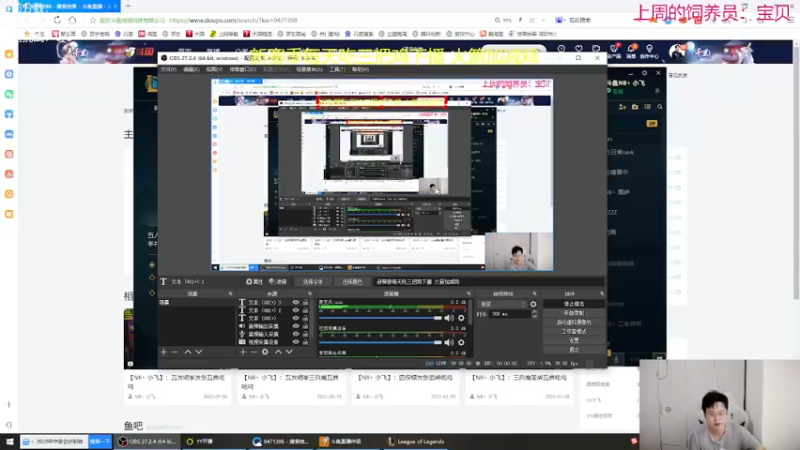Open OBS 编辑(E) Edit menu
Image resolution: width=800 pixels, height=450 pixels.
point(191,69)
